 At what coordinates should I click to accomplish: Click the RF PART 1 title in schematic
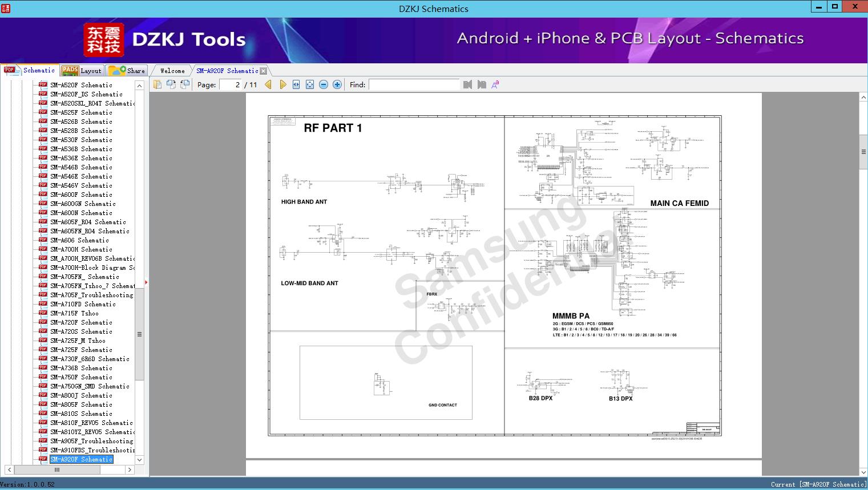(333, 128)
